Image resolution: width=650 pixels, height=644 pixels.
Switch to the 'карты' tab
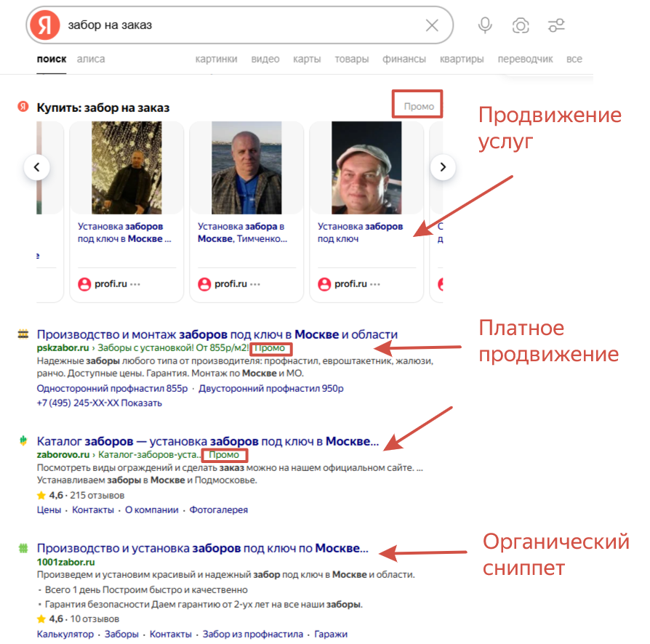click(307, 59)
